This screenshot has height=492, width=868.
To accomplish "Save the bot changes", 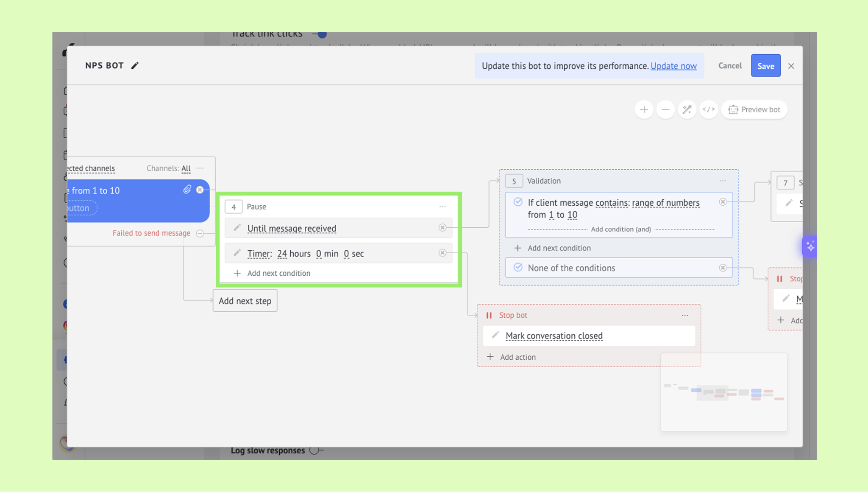I will coord(765,66).
